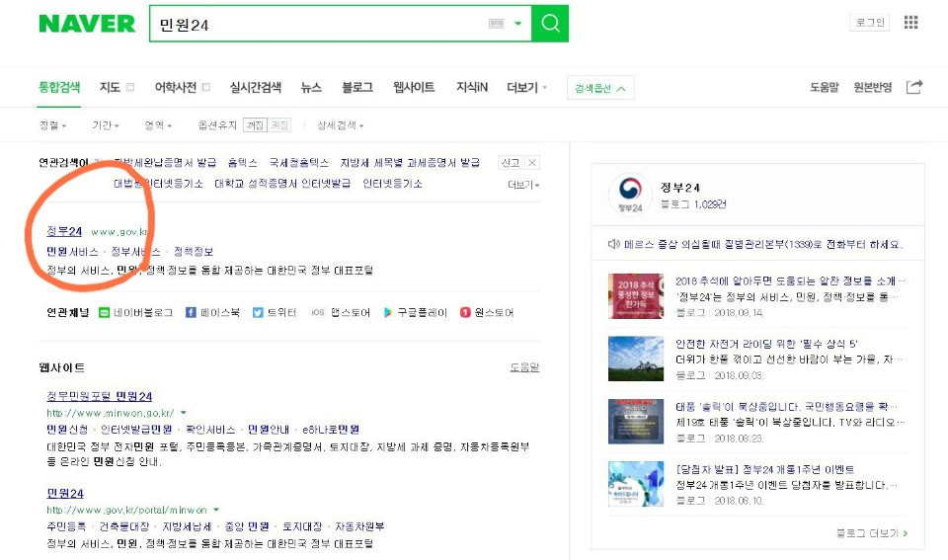948x560 pixels.
Task: Click the 원본반영 link
Action: tap(872, 87)
